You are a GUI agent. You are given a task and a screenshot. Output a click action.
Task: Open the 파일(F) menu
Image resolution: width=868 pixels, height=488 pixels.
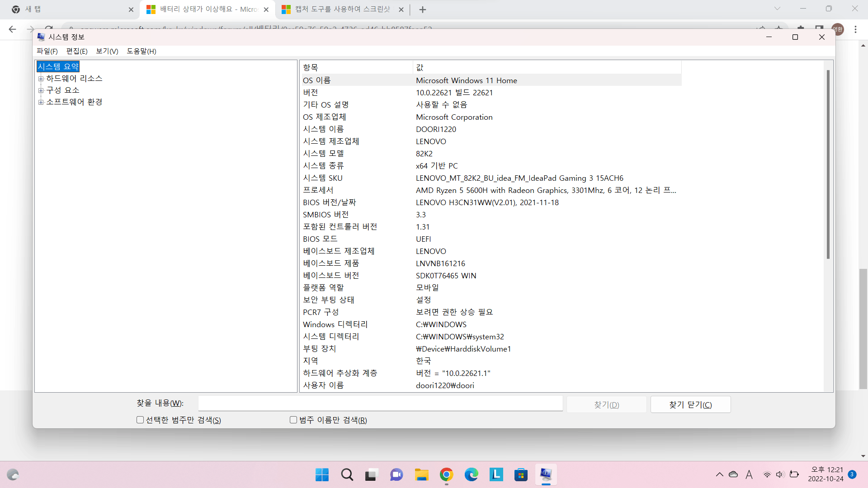pyautogui.click(x=47, y=51)
